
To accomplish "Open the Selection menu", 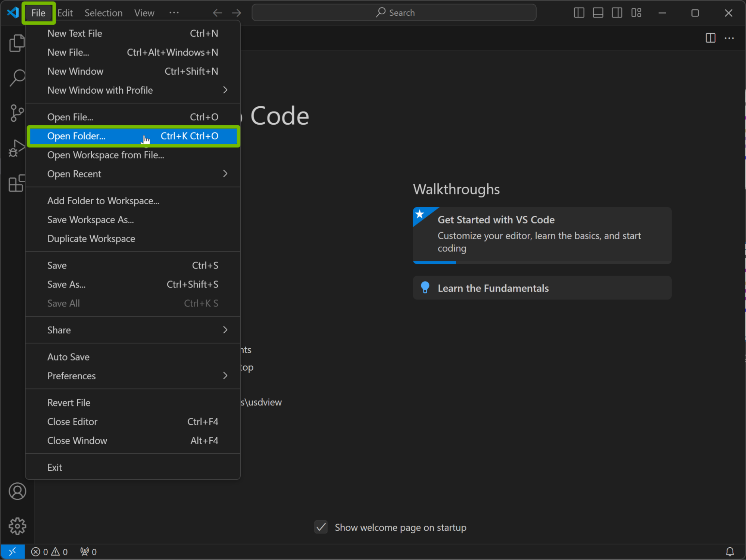I will click(x=103, y=13).
